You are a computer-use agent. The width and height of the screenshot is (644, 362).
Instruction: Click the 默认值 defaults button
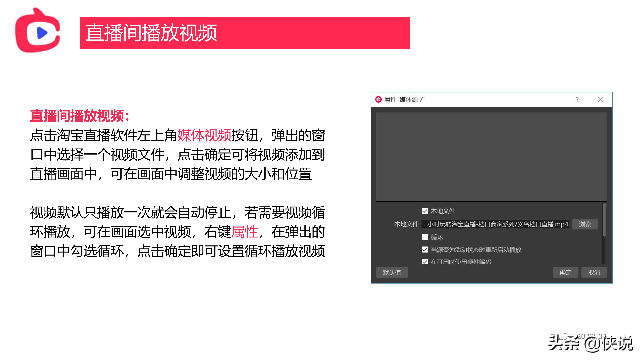pos(392,272)
